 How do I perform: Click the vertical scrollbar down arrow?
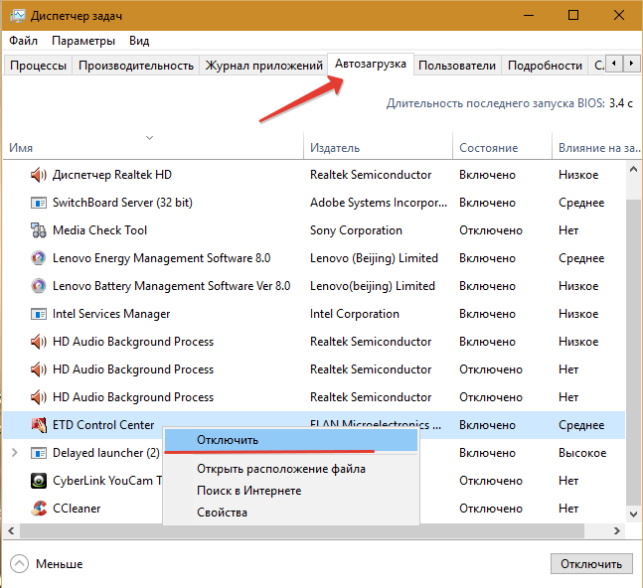(634, 514)
